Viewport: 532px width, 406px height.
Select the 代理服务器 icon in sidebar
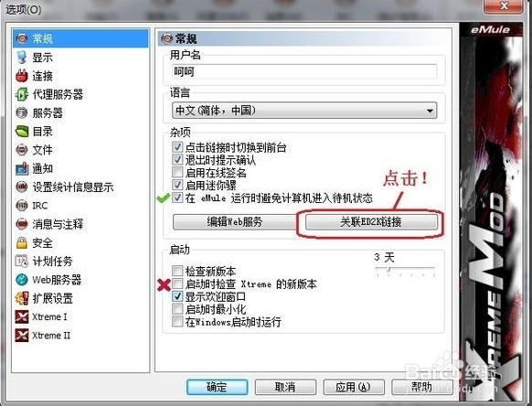(22, 94)
